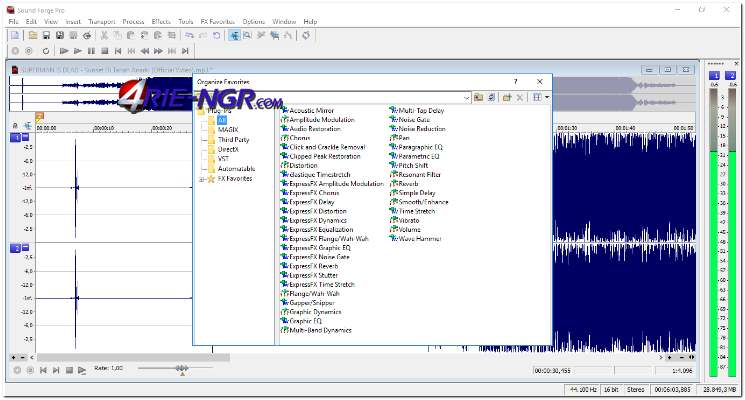Toggle Loop Playback in transport toolbar

click(x=46, y=51)
